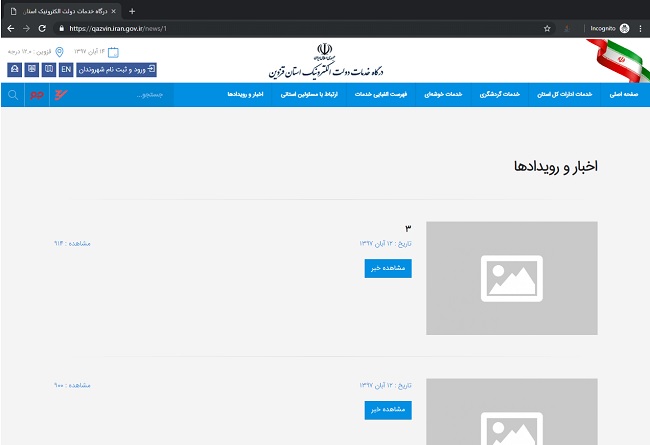The height and width of the screenshot is (445, 650).
Task: Click the first مشاهده خبر button
Action: [388, 268]
